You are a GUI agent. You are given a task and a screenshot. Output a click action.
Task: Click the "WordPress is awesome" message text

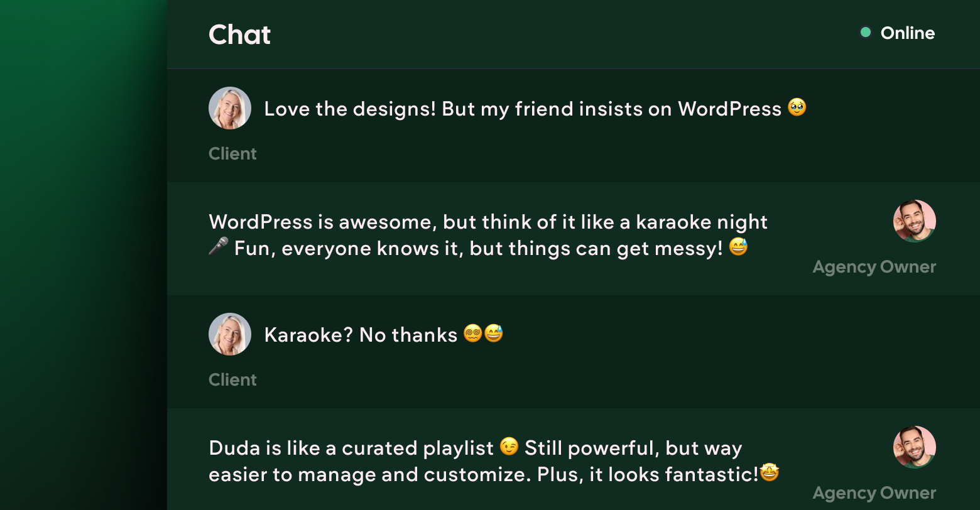click(x=488, y=222)
